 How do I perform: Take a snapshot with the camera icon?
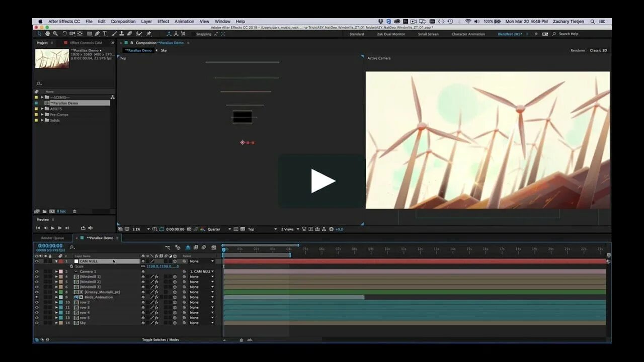click(189, 229)
